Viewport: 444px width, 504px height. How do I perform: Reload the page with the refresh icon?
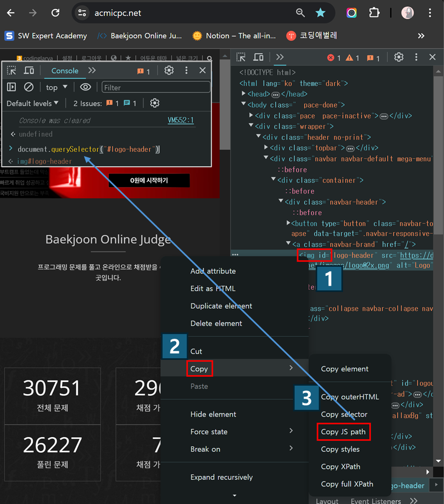coord(56,13)
